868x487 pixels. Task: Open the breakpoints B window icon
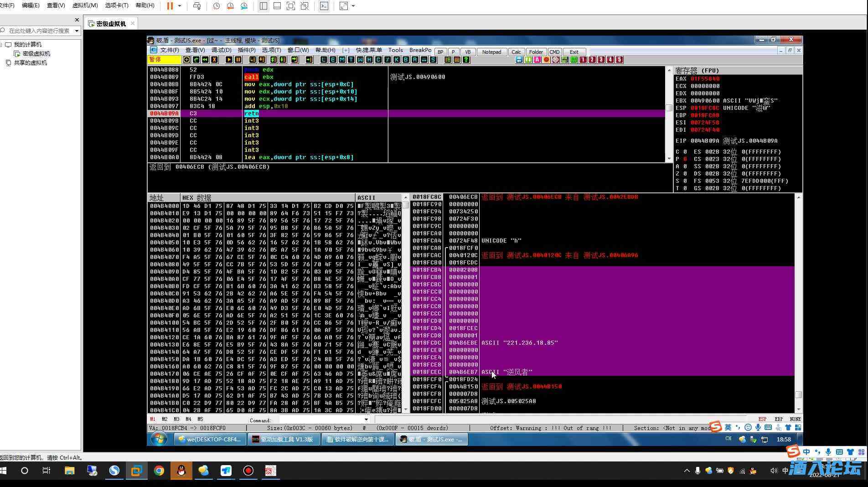[406, 60]
